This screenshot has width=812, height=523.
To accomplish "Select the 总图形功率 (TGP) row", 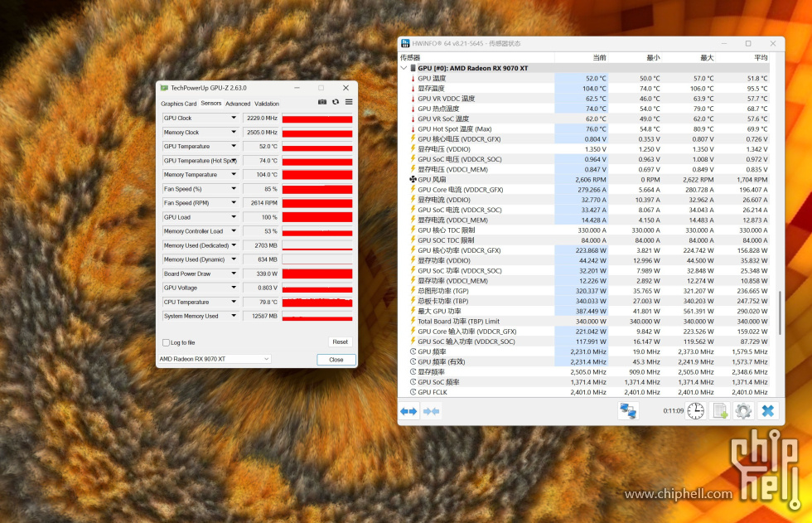I will pyautogui.click(x=585, y=291).
